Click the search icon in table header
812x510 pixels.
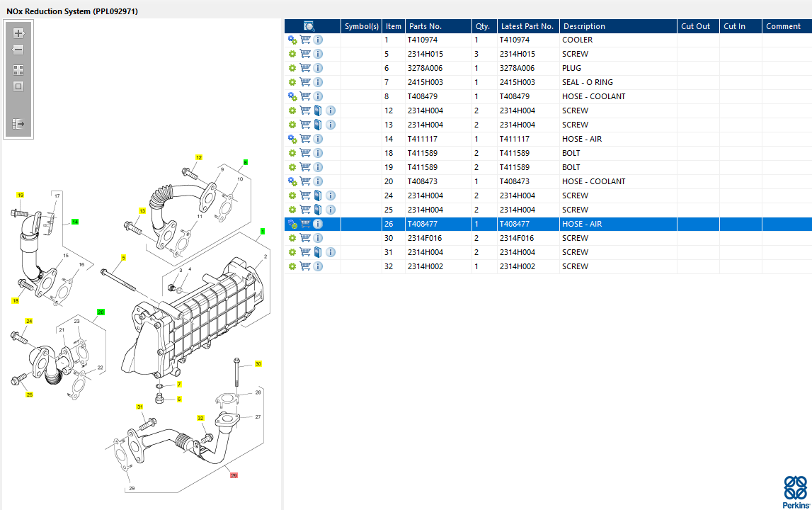[x=309, y=26]
